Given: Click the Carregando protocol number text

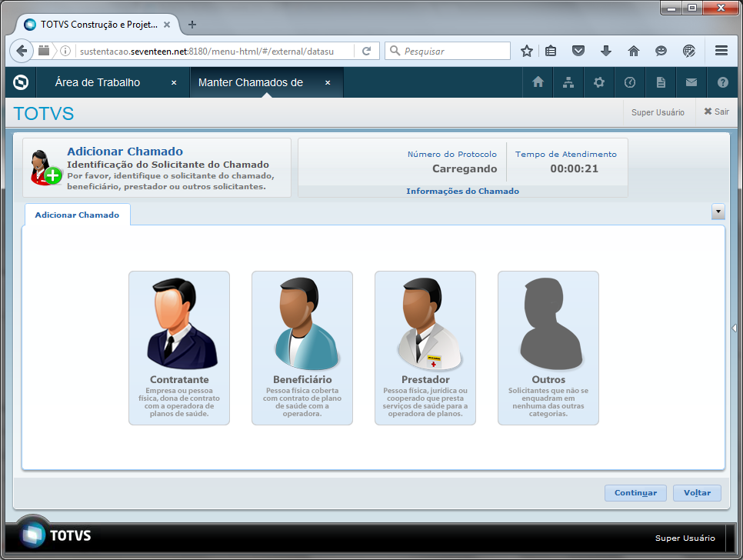Looking at the screenshot, I should coord(465,168).
